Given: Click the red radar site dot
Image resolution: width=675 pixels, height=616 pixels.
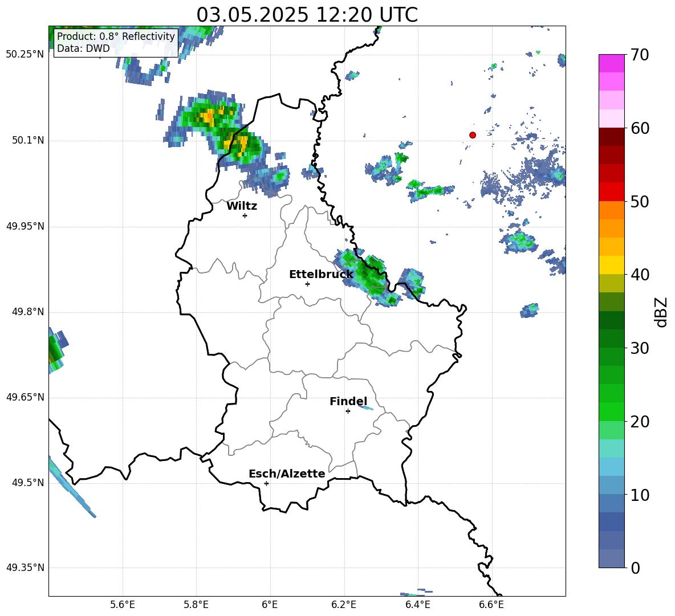Looking at the screenshot, I should tap(473, 135).
